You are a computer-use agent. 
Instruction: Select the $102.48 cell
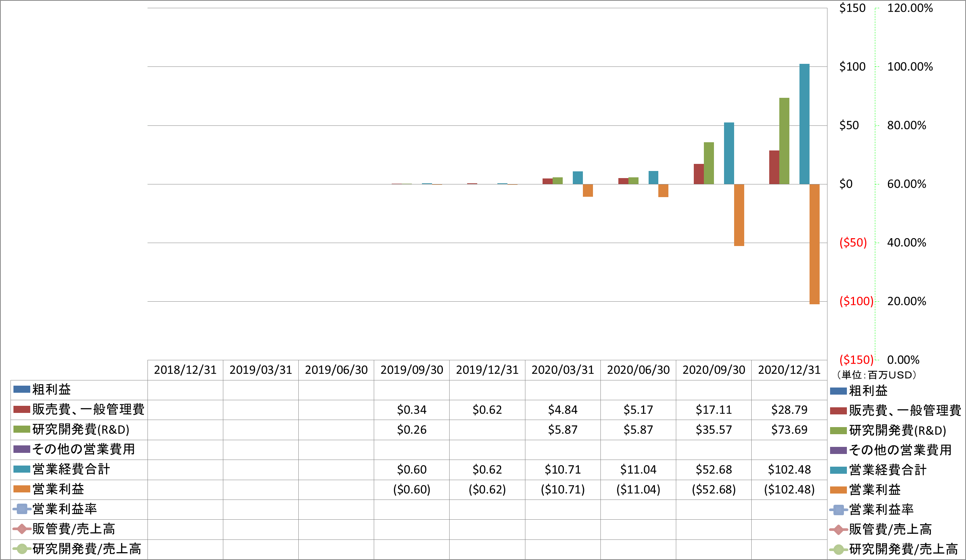(789, 470)
